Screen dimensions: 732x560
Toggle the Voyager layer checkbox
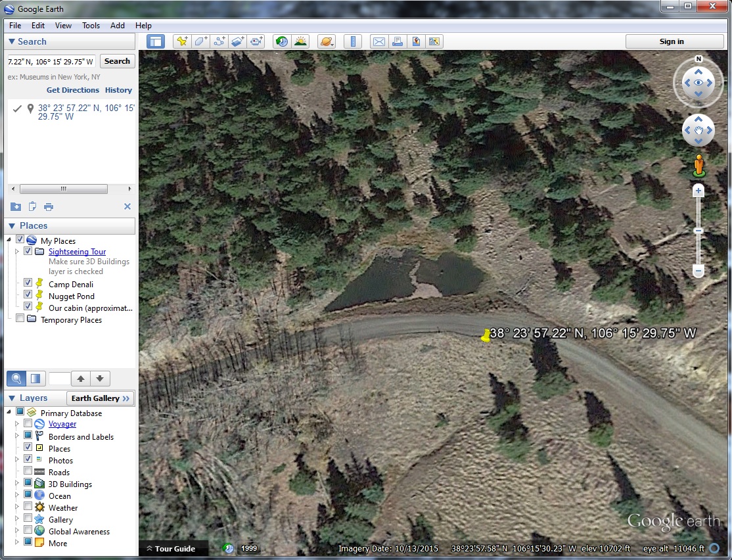pyautogui.click(x=28, y=424)
